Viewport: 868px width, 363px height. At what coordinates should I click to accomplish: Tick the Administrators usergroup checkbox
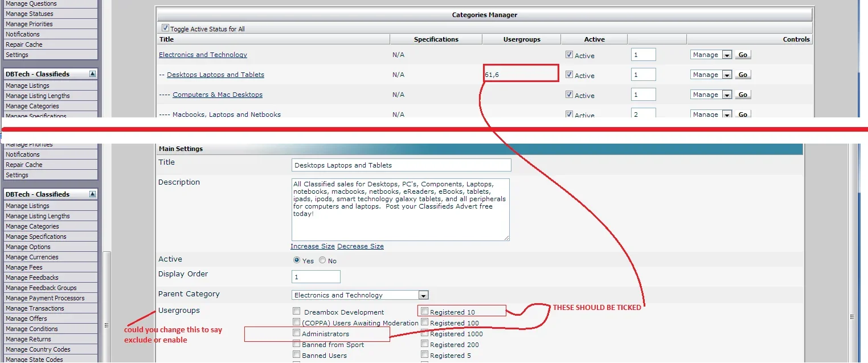[296, 333]
